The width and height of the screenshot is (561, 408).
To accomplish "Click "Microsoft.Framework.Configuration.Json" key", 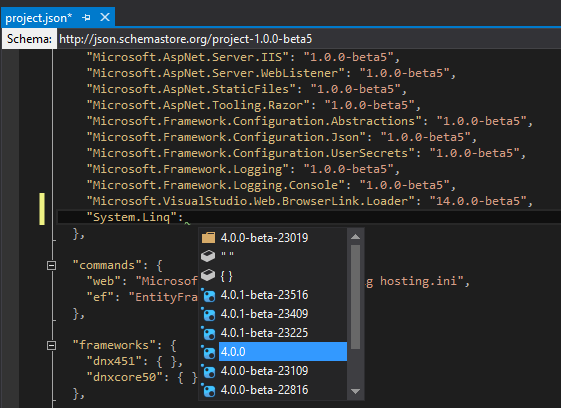I will point(226,137).
